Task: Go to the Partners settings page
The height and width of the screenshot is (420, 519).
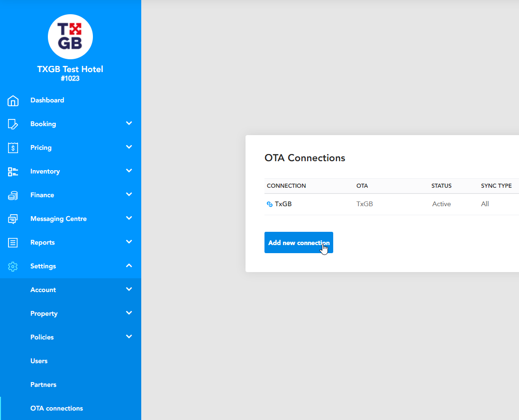Action: pos(71,384)
